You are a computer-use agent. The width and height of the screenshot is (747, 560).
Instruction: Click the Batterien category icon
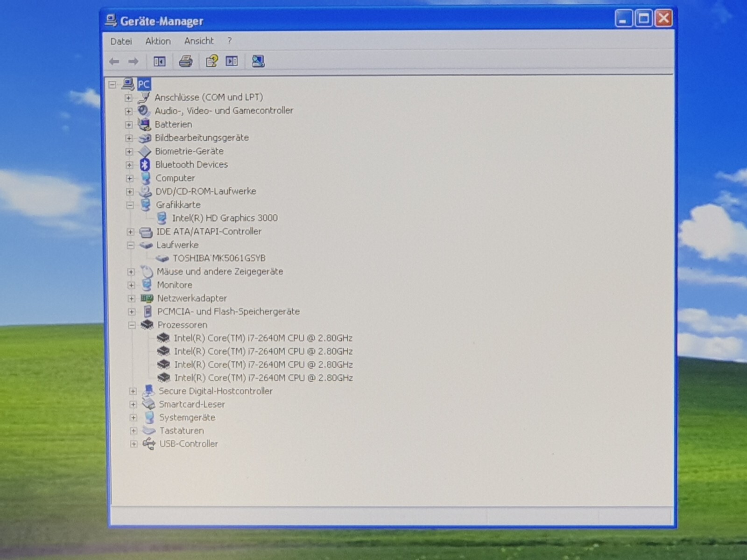[x=144, y=124]
